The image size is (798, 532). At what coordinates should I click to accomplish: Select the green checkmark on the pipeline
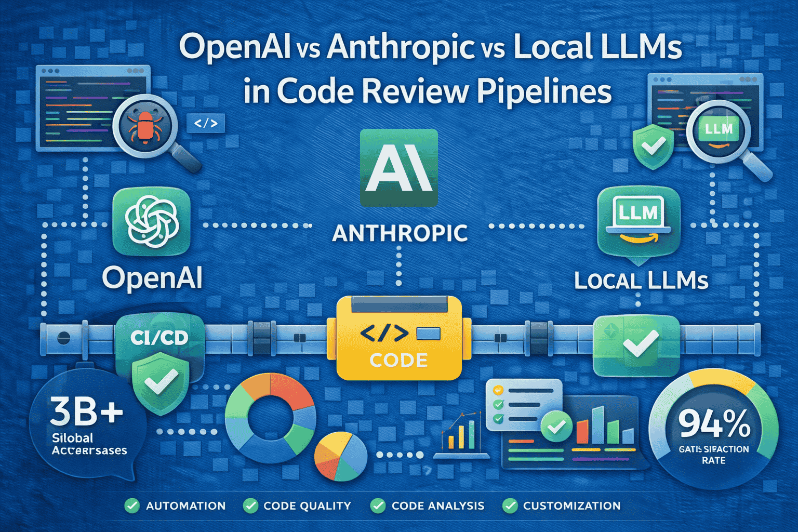tap(636, 343)
